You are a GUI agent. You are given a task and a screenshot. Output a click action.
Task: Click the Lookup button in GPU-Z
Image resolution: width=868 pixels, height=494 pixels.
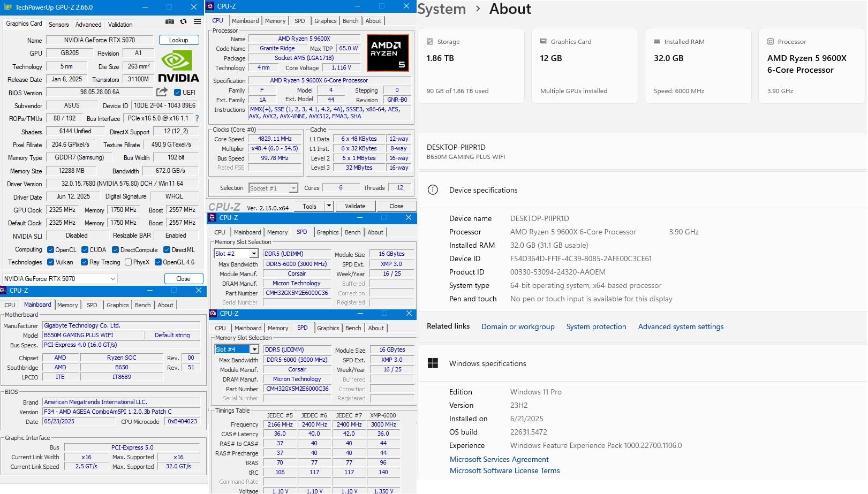179,40
